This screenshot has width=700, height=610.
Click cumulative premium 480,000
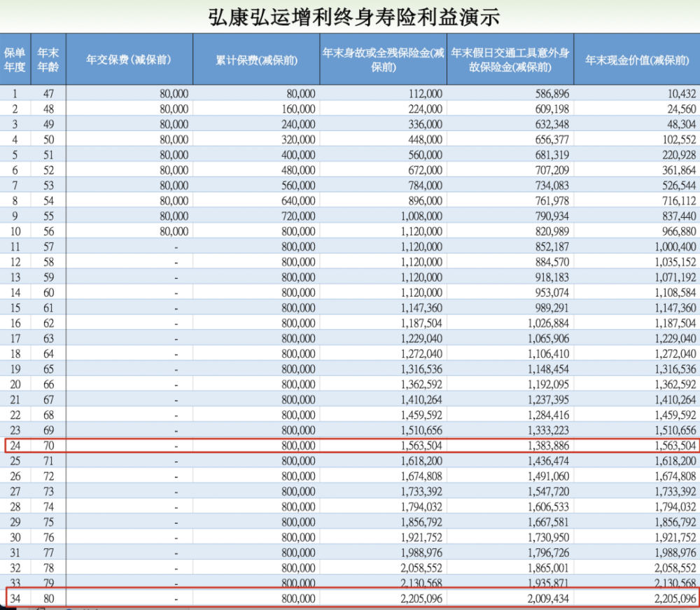[x=298, y=170]
